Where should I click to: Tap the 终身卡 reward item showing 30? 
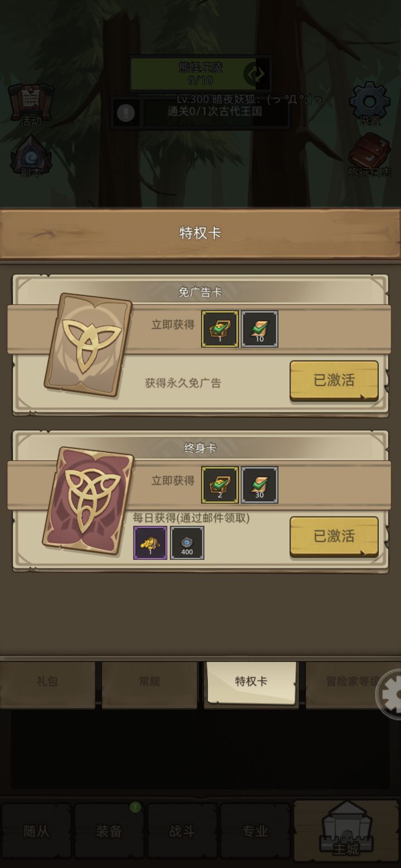pos(260,485)
